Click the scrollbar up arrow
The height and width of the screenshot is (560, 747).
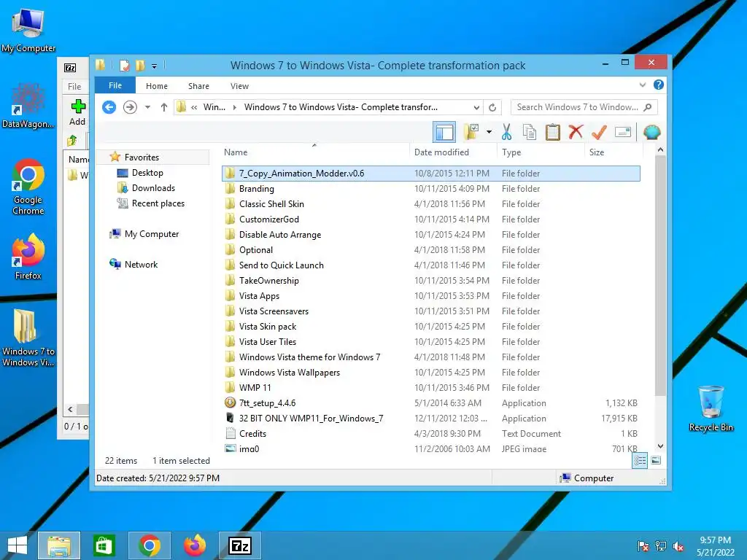point(660,149)
